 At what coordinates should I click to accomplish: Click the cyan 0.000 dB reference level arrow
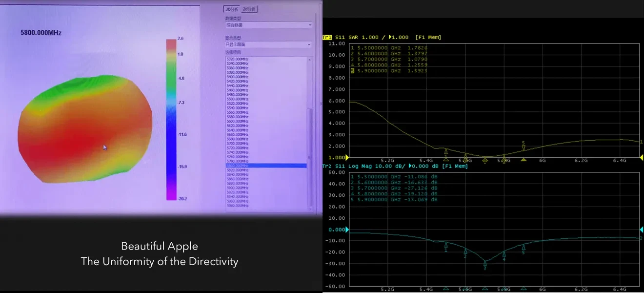[x=347, y=230]
